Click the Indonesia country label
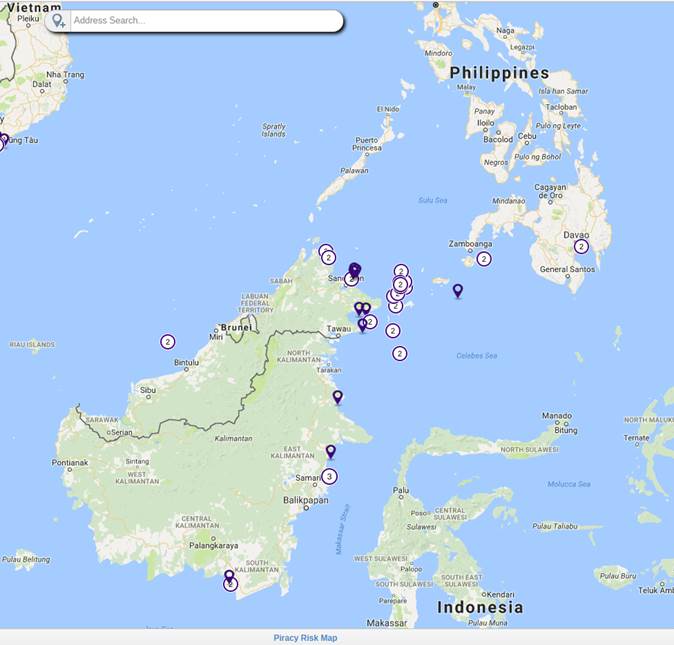Viewport: 674px width, 645px height. click(x=480, y=607)
